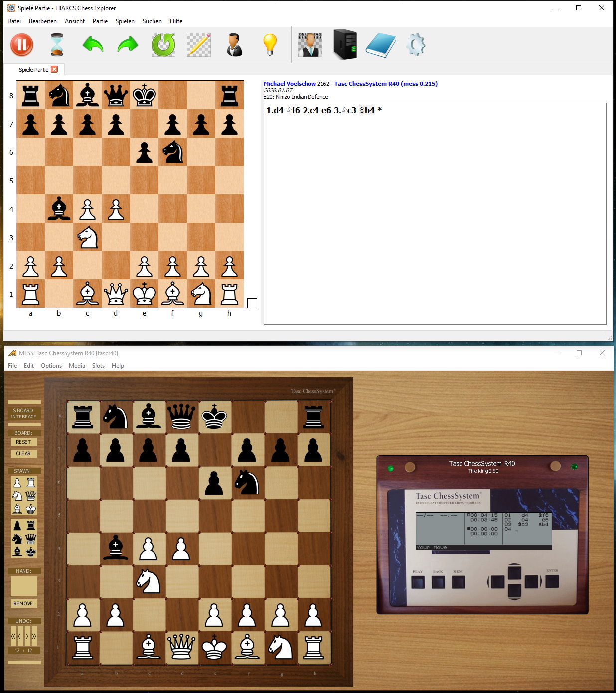Select the Spiele Partie tab
Image resolution: width=616 pixels, height=693 pixels.
click(34, 70)
